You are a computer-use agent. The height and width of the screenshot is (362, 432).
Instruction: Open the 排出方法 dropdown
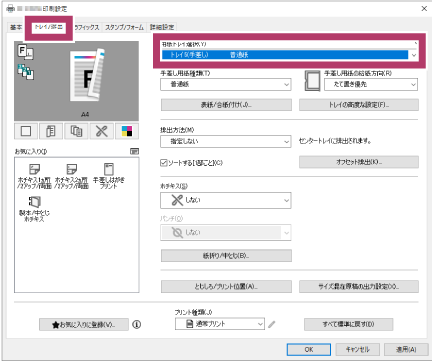coord(226,141)
